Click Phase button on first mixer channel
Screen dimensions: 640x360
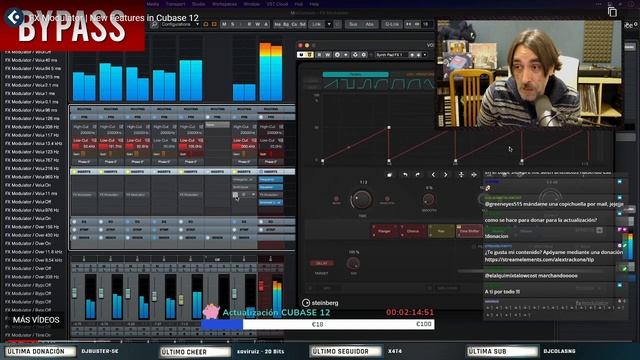(x=84, y=162)
